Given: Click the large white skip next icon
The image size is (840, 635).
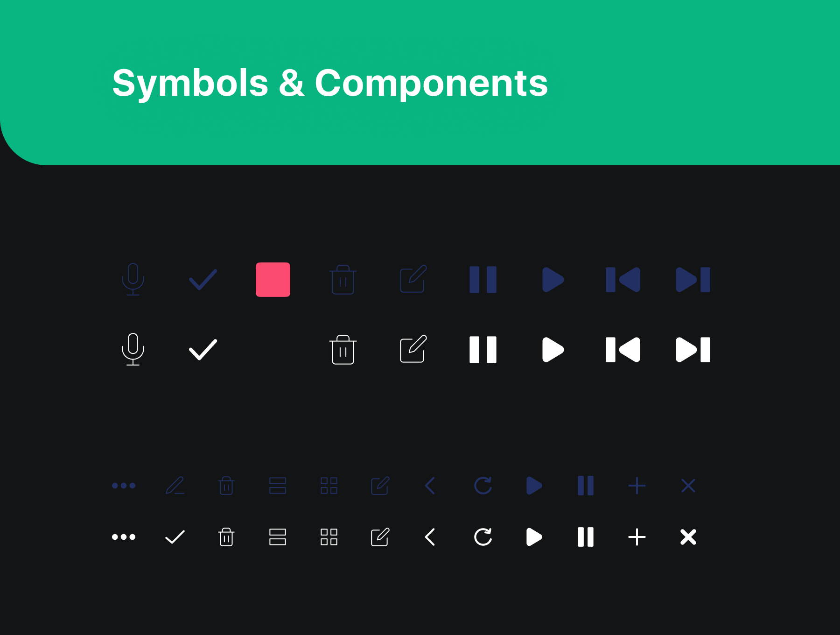Looking at the screenshot, I should point(693,349).
